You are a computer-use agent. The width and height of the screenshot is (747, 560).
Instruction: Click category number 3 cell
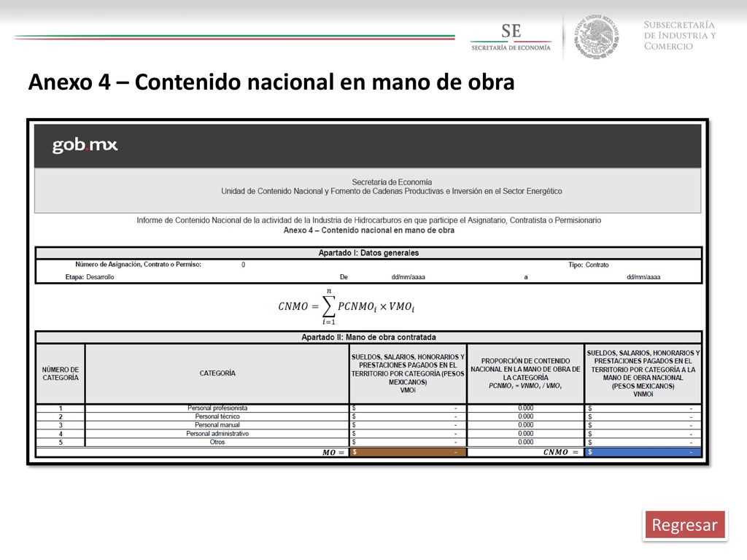coord(61,425)
